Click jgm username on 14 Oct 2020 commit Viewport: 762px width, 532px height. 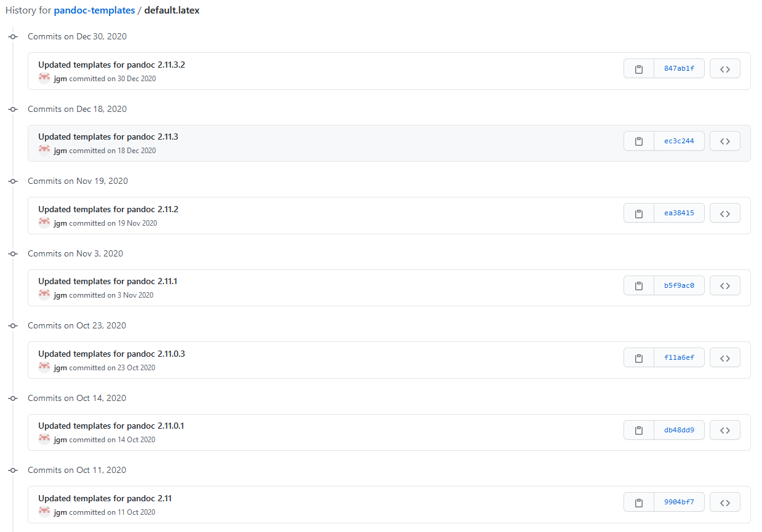(60, 440)
